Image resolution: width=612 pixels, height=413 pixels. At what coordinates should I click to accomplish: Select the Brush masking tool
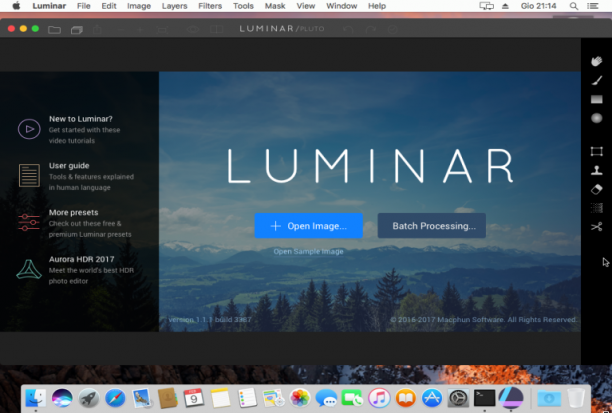(596, 80)
